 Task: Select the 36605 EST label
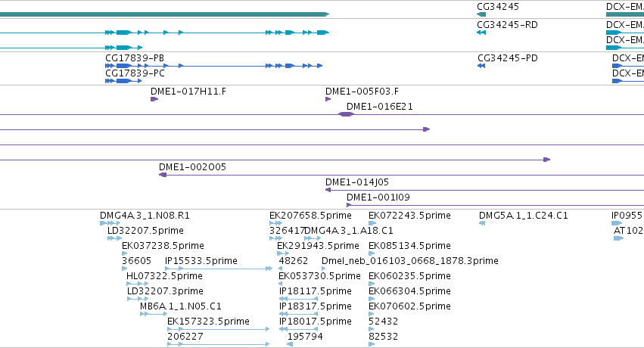click(136, 261)
